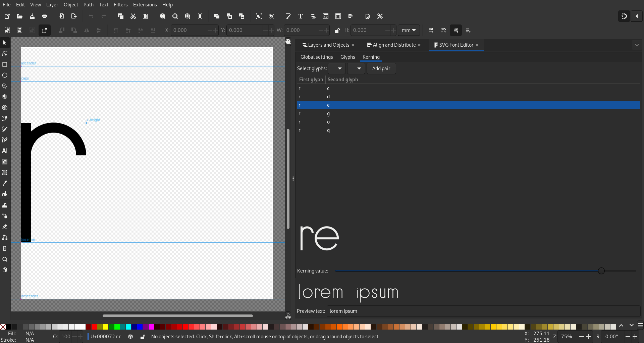The width and height of the screenshot is (644, 343).
Task: Open the mm units dropdown
Action: 409,30
